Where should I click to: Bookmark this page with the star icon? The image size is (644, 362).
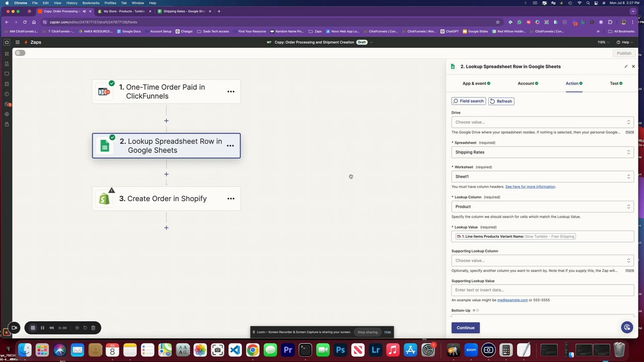point(498,22)
